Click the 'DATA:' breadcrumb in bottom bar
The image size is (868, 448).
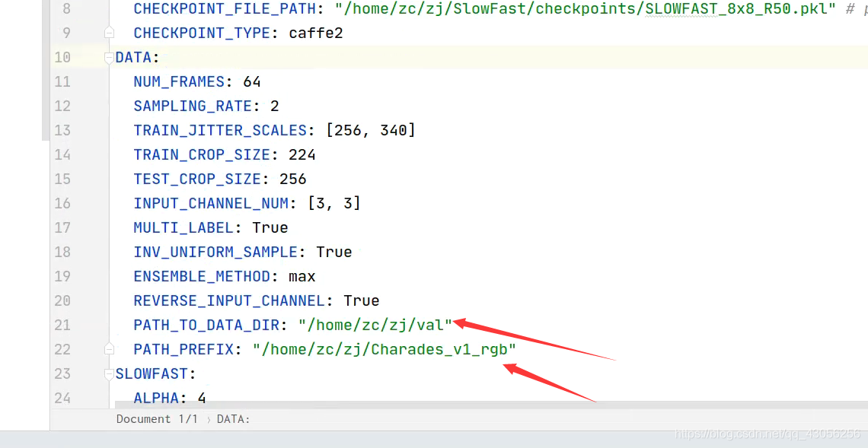(x=234, y=419)
